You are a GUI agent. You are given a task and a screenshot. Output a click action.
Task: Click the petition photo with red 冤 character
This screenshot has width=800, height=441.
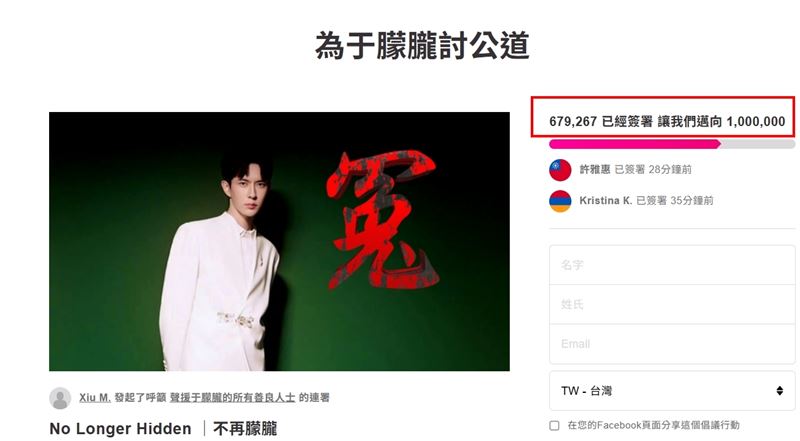pyautogui.click(x=279, y=241)
